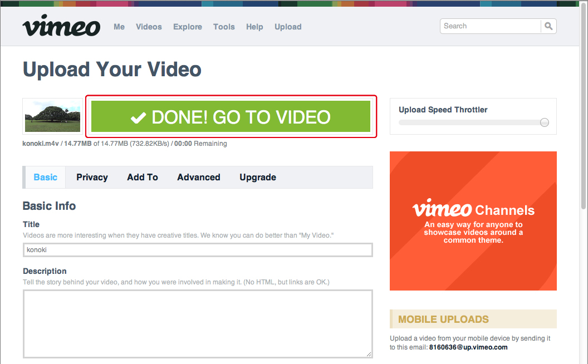Click the Mobile Uploads heading

[x=443, y=319]
